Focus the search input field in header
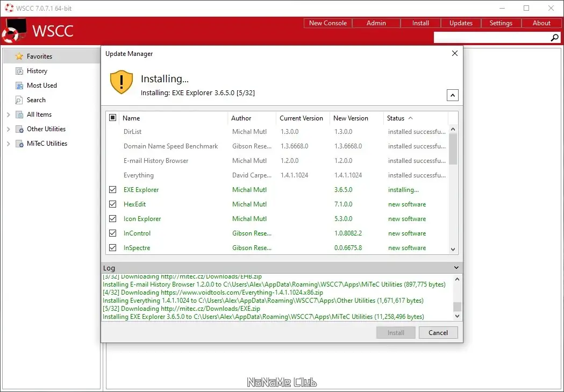Image resolution: width=564 pixels, height=392 pixels. click(x=492, y=38)
